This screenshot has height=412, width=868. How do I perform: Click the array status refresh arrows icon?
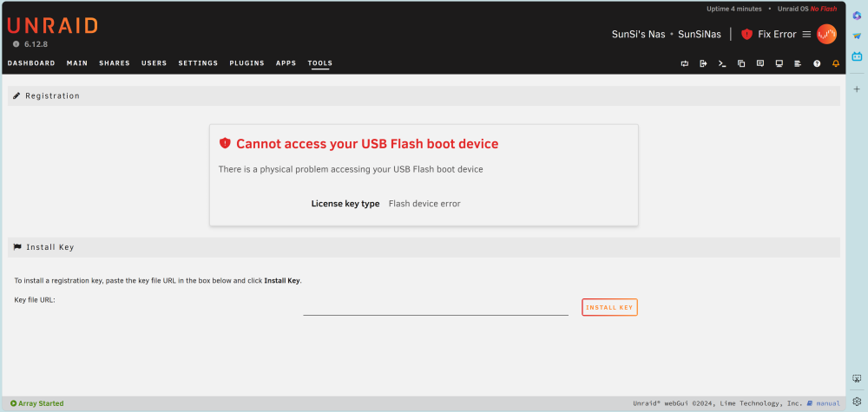684,63
